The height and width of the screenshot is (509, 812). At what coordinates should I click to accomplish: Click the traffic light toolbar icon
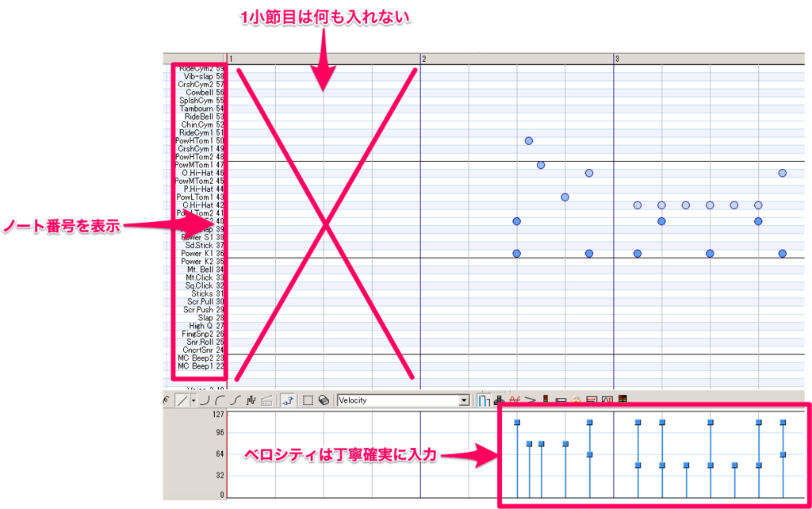(546, 400)
